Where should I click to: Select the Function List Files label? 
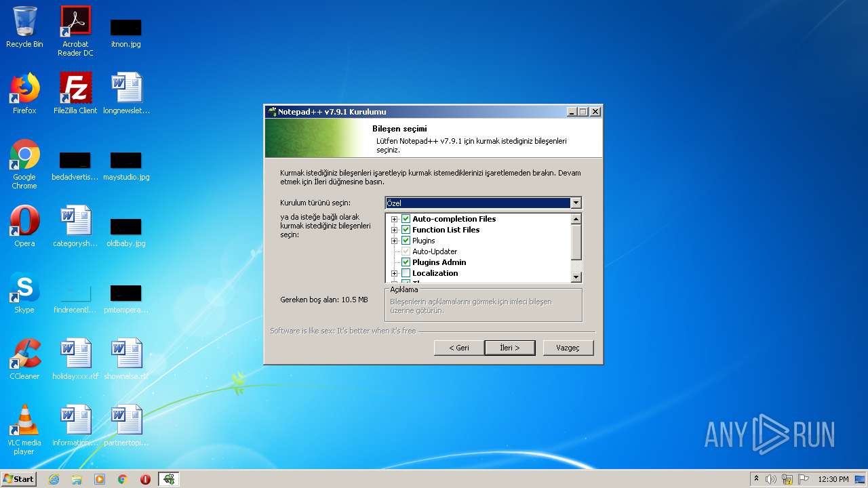click(446, 230)
